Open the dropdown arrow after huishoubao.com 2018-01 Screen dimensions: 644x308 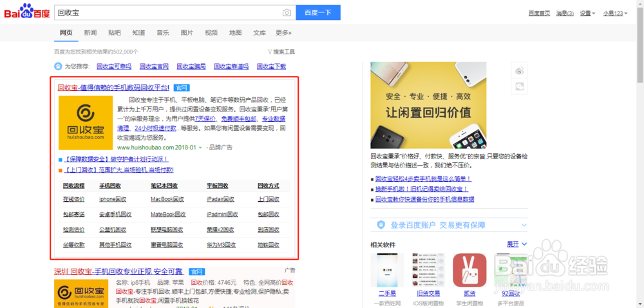click(200, 147)
